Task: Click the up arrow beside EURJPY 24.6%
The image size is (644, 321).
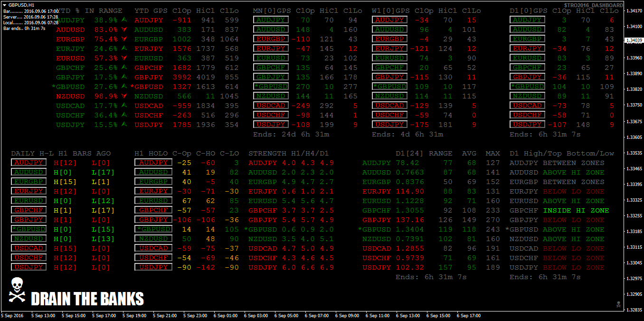Action: [124, 49]
